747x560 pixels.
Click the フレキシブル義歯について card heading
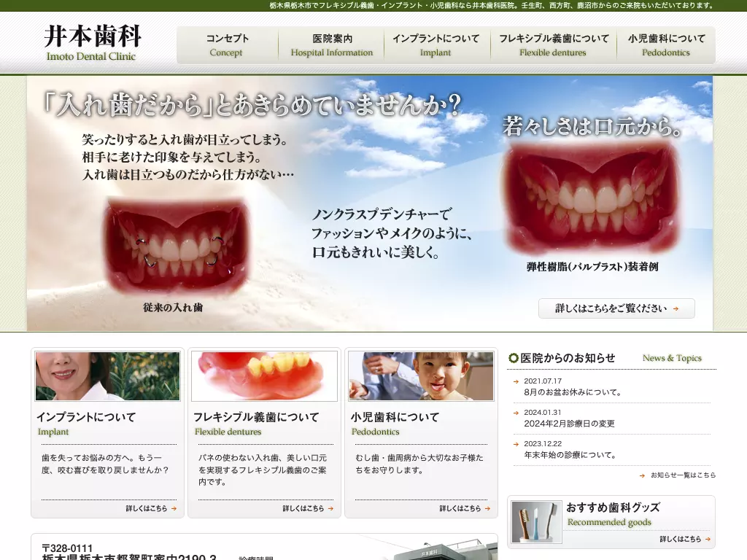click(x=256, y=417)
